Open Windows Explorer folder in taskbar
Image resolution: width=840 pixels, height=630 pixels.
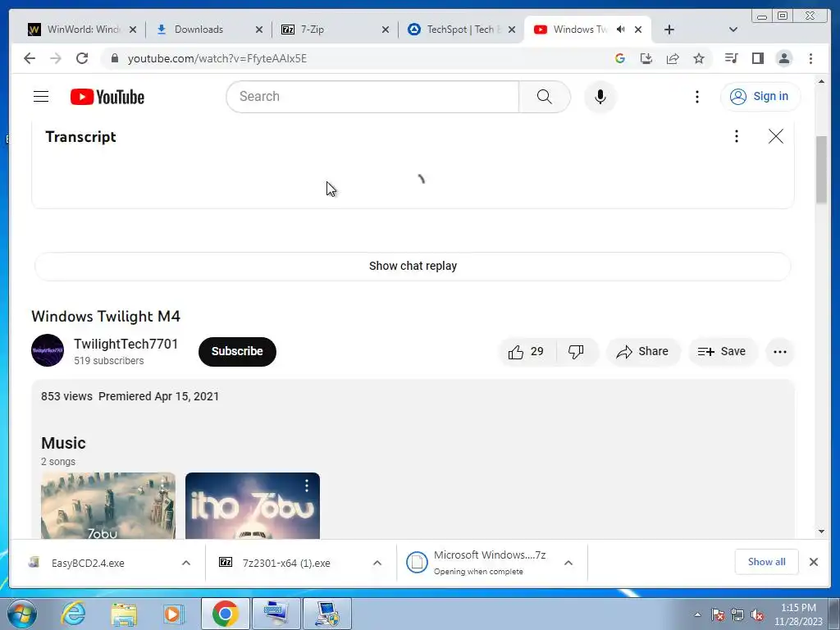pyautogui.click(x=124, y=614)
